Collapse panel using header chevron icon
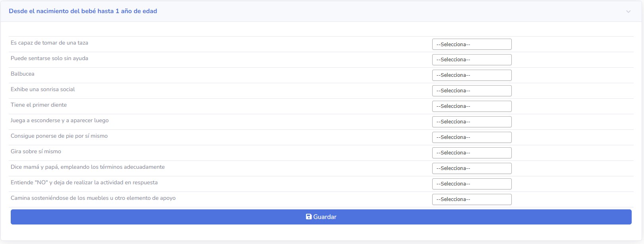The height and width of the screenshot is (244, 644). point(628,12)
